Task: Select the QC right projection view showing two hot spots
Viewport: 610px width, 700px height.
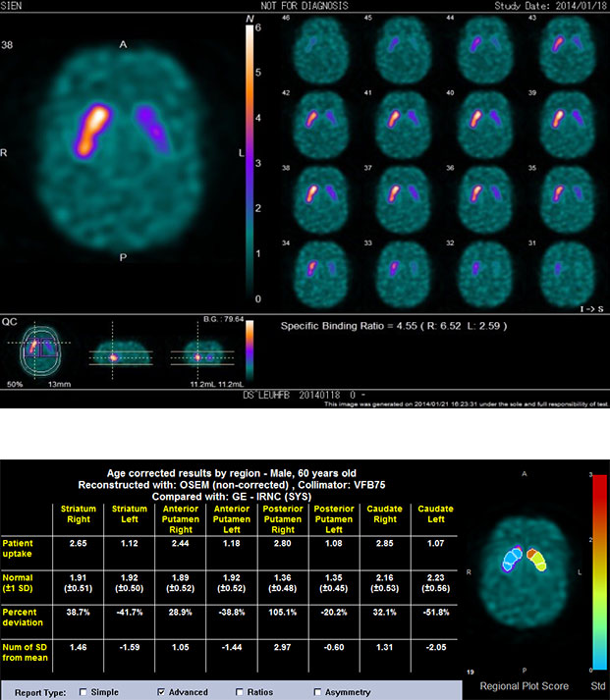Action: point(202,351)
